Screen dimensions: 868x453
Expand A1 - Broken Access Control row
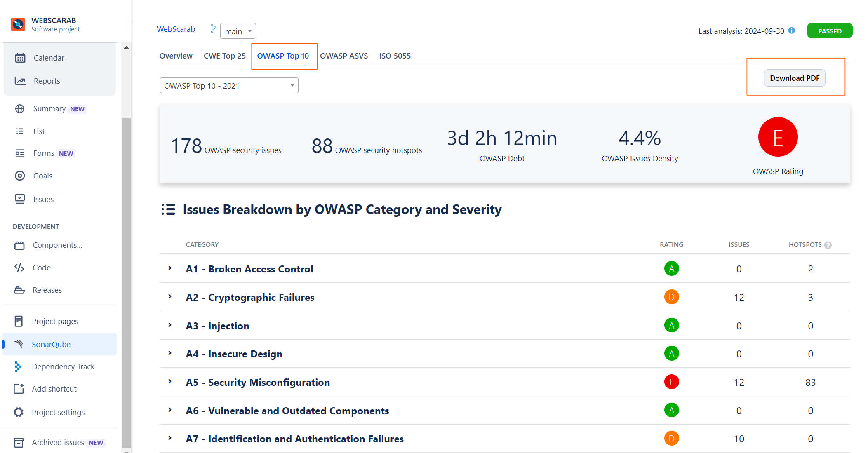(x=170, y=268)
